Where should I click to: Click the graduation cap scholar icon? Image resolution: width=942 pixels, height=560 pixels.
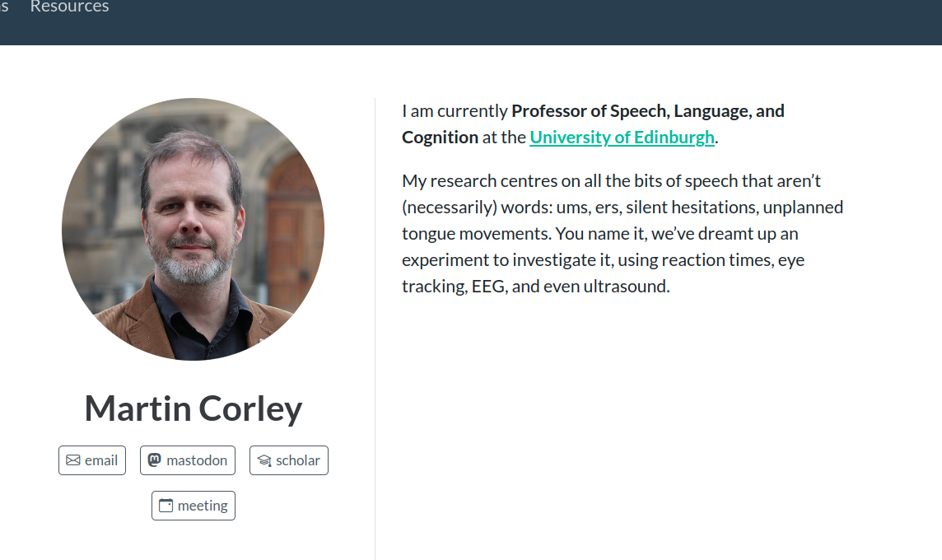(x=263, y=460)
